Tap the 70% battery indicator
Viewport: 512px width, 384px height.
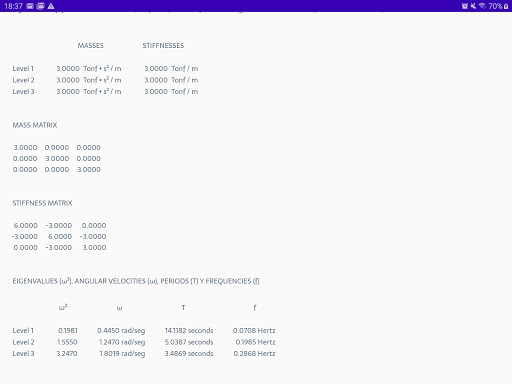click(x=498, y=6)
